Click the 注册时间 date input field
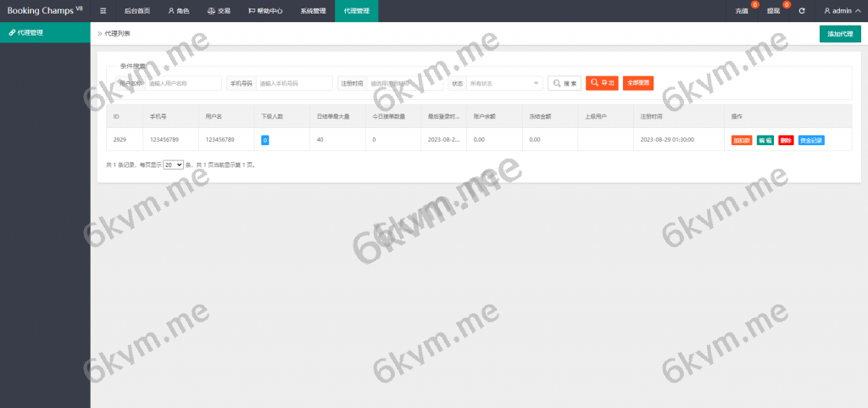Screen dimensions: 868x408 pyautogui.click(x=403, y=83)
